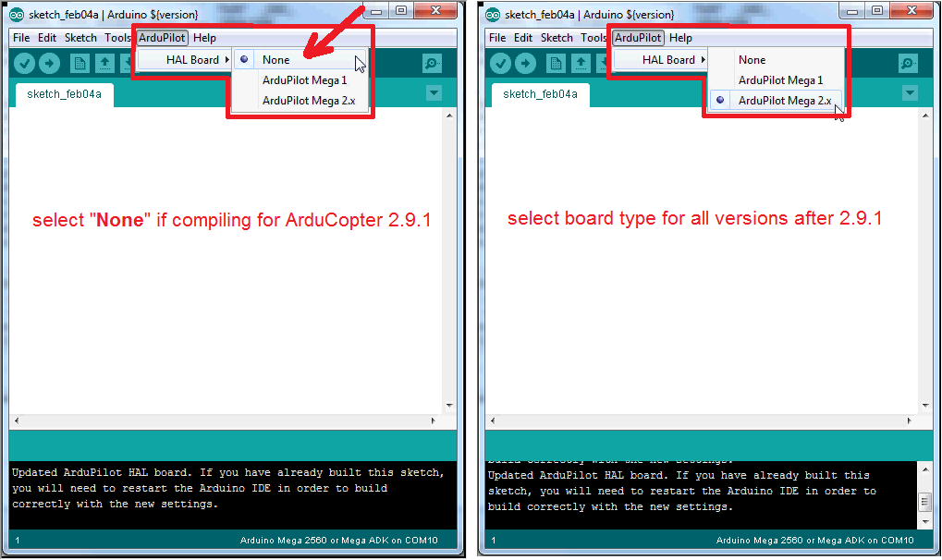Open the File menu in left window

20,38
